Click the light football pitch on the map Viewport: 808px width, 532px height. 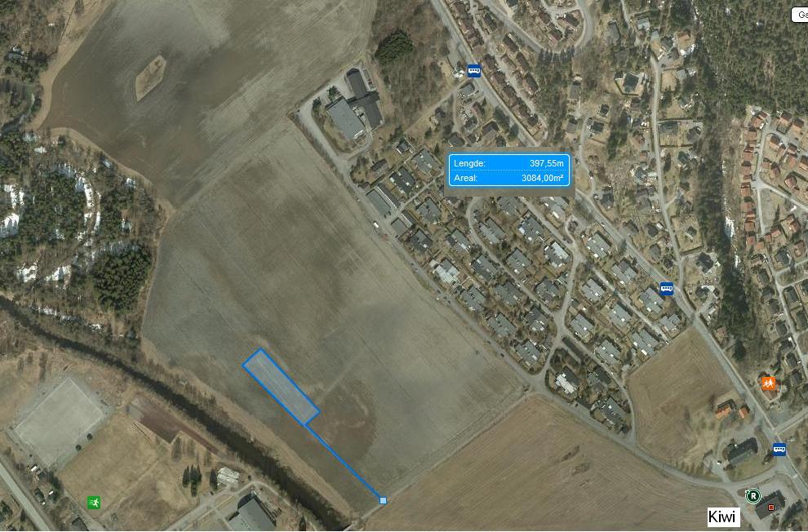(x=60, y=421)
